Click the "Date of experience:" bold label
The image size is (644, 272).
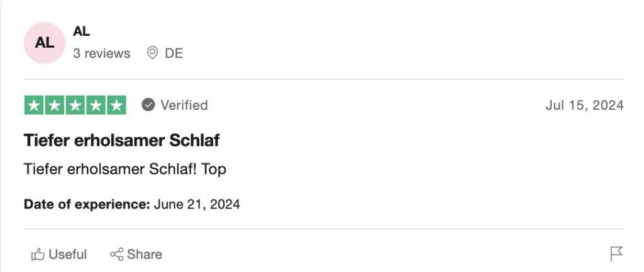[87, 204]
